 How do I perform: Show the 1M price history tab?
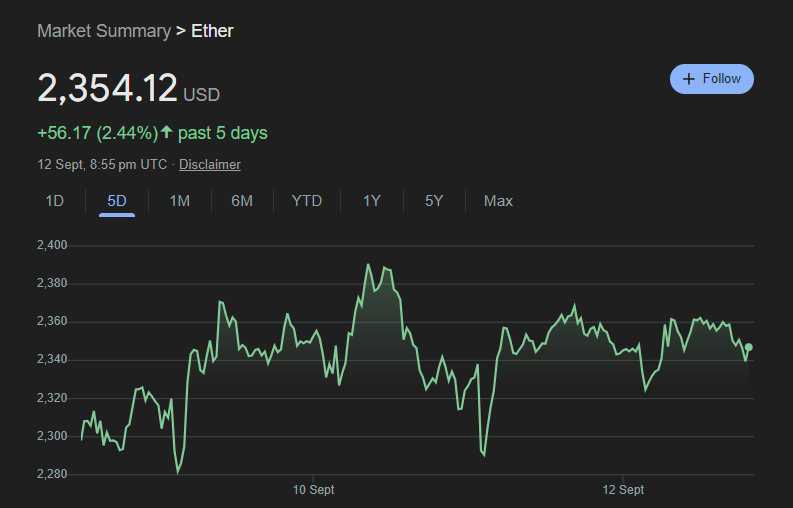point(180,201)
